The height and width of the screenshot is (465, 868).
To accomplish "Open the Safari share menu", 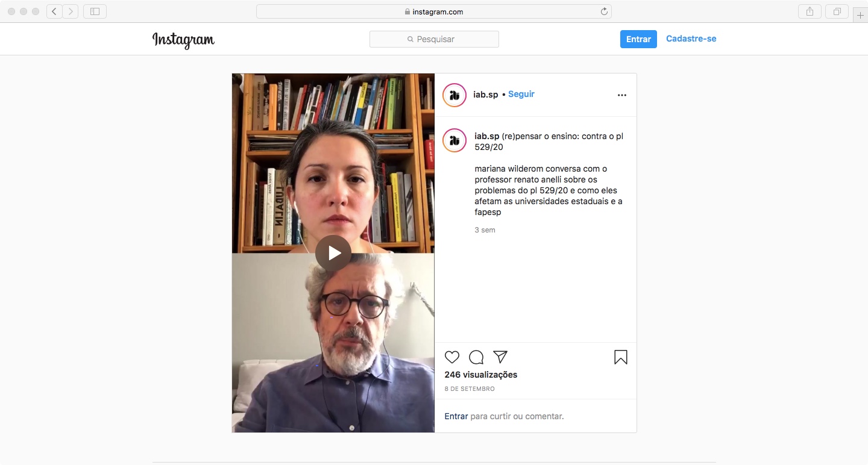I will pos(810,11).
